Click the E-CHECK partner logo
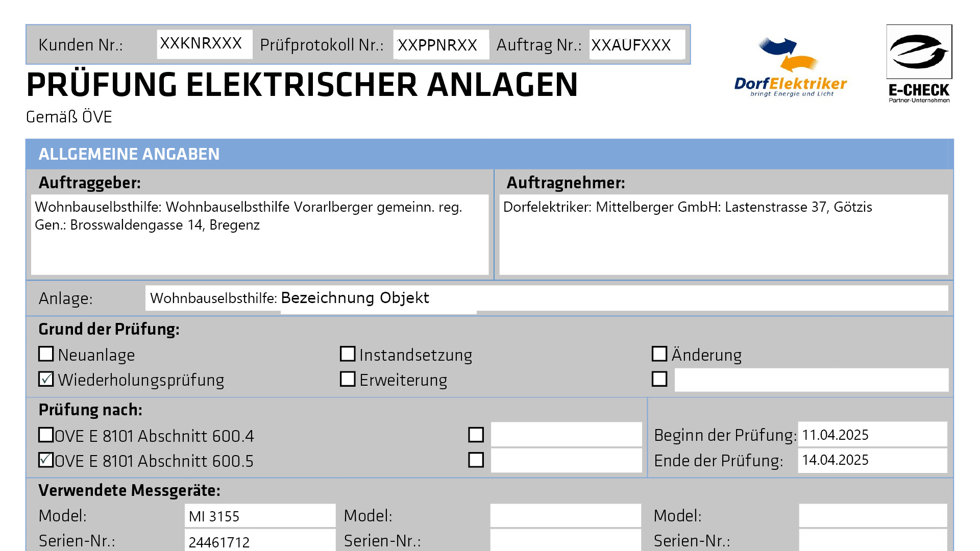Viewport: 980px width, 551px height. click(x=919, y=64)
